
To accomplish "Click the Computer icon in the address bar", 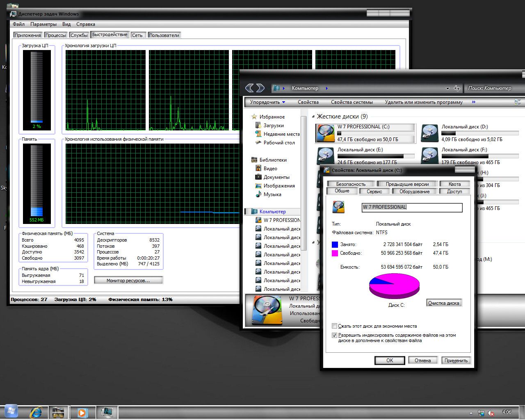I will coord(276,88).
